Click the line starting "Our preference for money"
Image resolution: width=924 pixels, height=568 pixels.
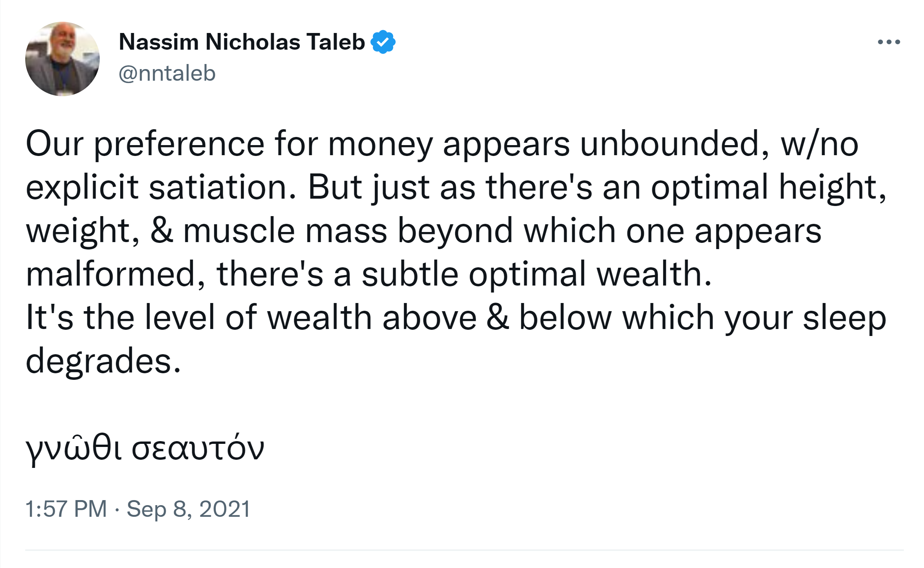[442, 144]
